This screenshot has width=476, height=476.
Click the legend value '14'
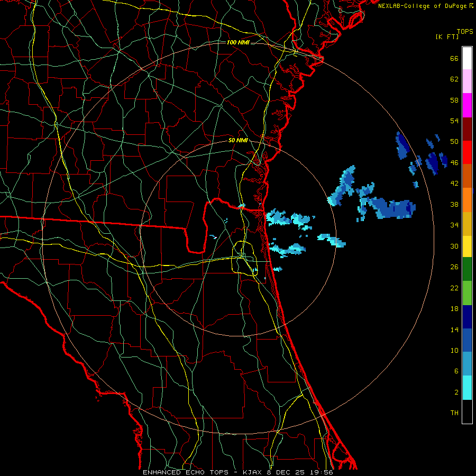454,329
